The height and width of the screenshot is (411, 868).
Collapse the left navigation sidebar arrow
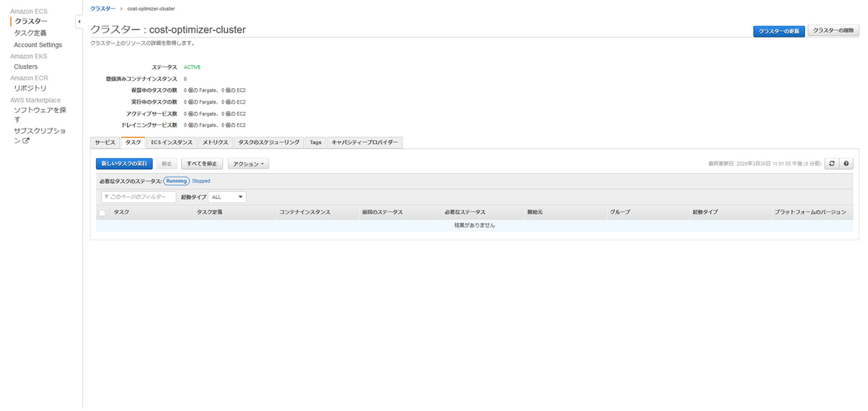coord(78,22)
